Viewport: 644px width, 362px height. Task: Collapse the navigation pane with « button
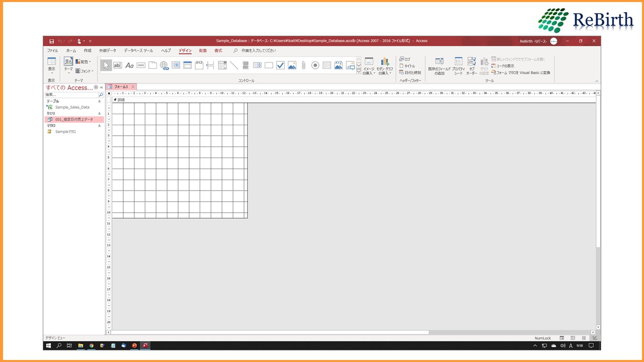(x=102, y=87)
